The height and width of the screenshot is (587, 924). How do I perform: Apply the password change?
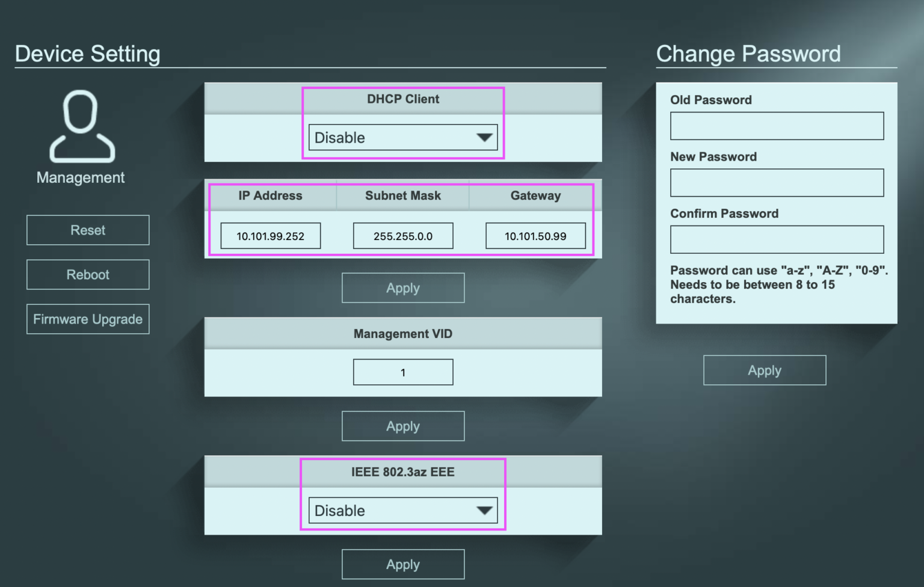[x=764, y=370]
